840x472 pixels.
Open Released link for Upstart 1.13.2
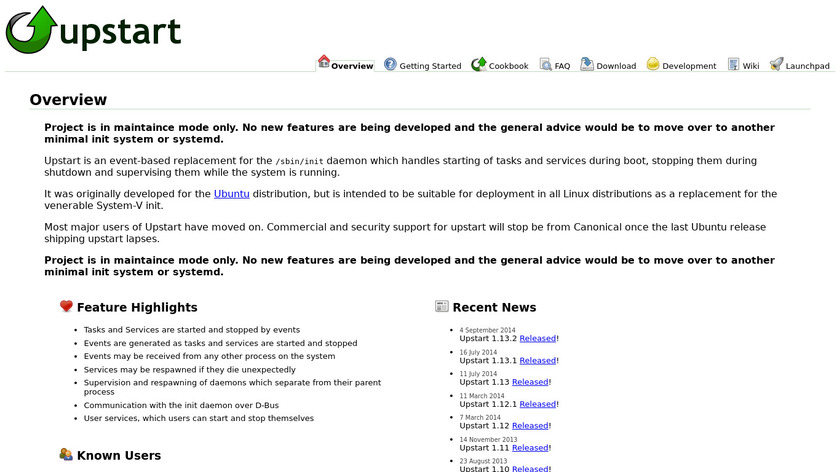click(537, 339)
